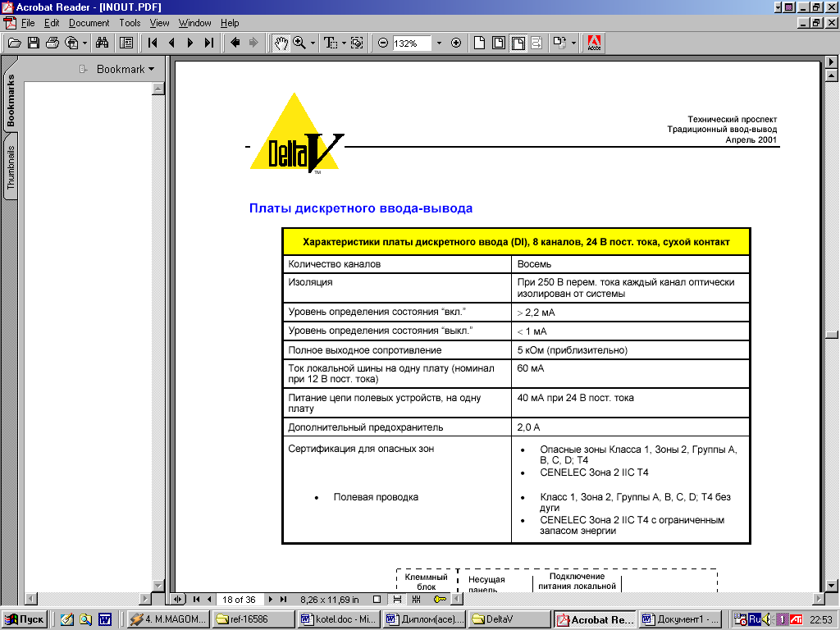Click the page size 8,26 x 11,69 in

click(330, 600)
